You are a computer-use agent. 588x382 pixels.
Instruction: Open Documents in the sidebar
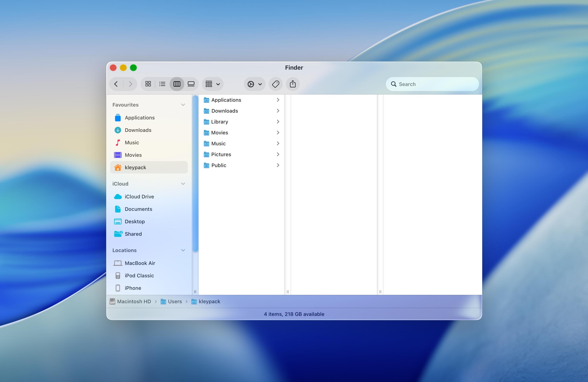click(x=149, y=209)
